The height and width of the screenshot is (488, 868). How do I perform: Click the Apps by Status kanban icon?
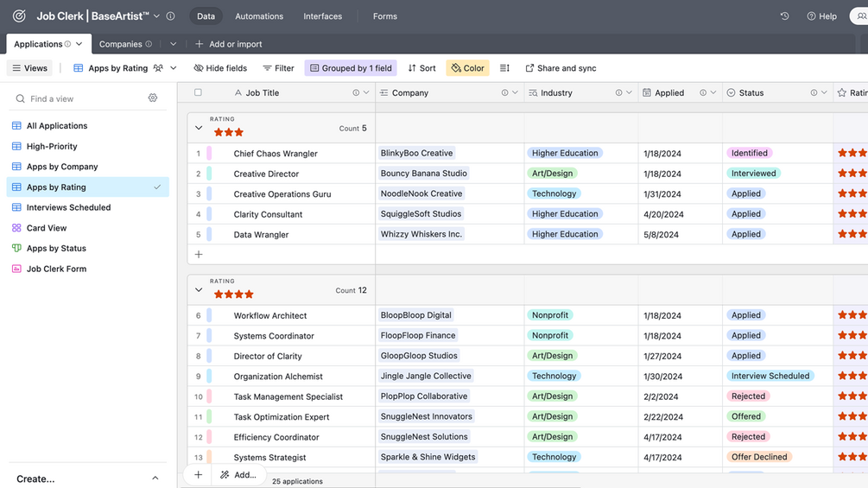point(16,248)
